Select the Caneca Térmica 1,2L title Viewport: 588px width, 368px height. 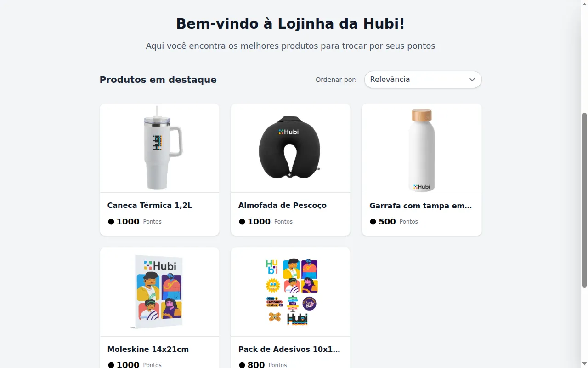[x=150, y=205]
